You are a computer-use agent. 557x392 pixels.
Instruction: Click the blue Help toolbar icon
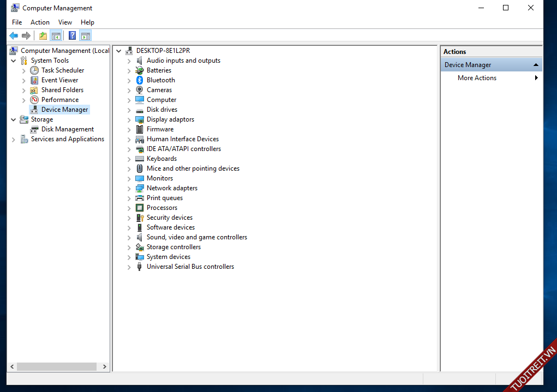click(72, 36)
